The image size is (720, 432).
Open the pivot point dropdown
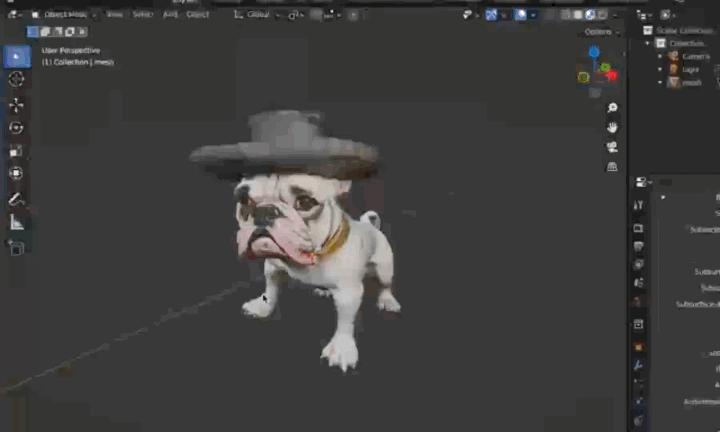pos(295,15)
